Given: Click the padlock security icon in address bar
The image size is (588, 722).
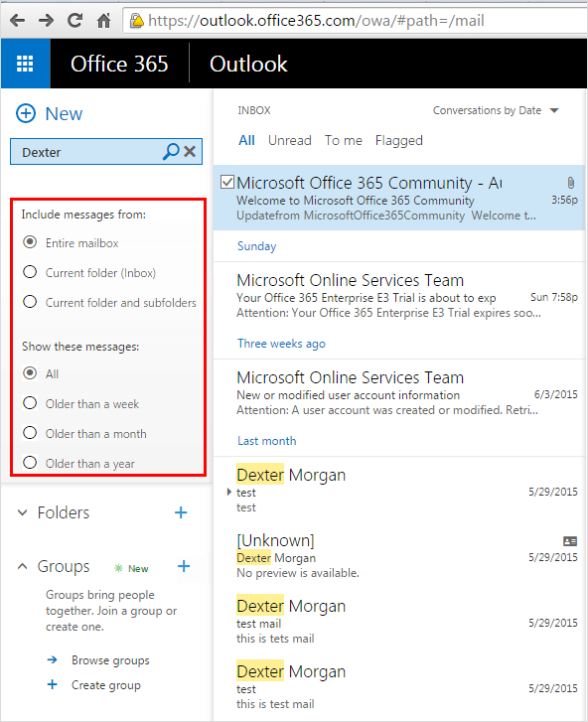Looking at the screenshot, I should point(136,20).
